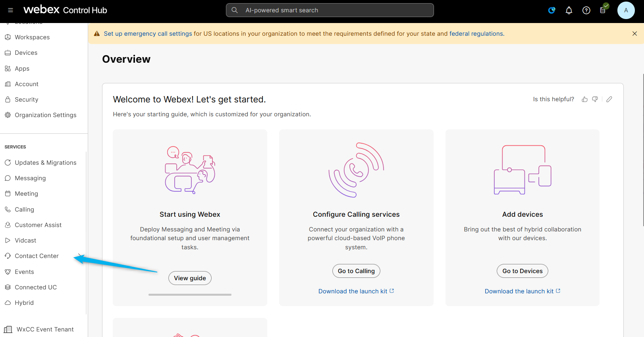
Task: Click the pencil edit icon
Action: 609,99
